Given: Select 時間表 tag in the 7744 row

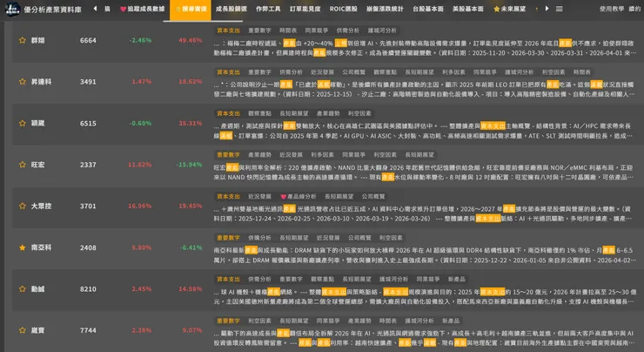Looking at the screenshot, I should (x=388, y=321).
